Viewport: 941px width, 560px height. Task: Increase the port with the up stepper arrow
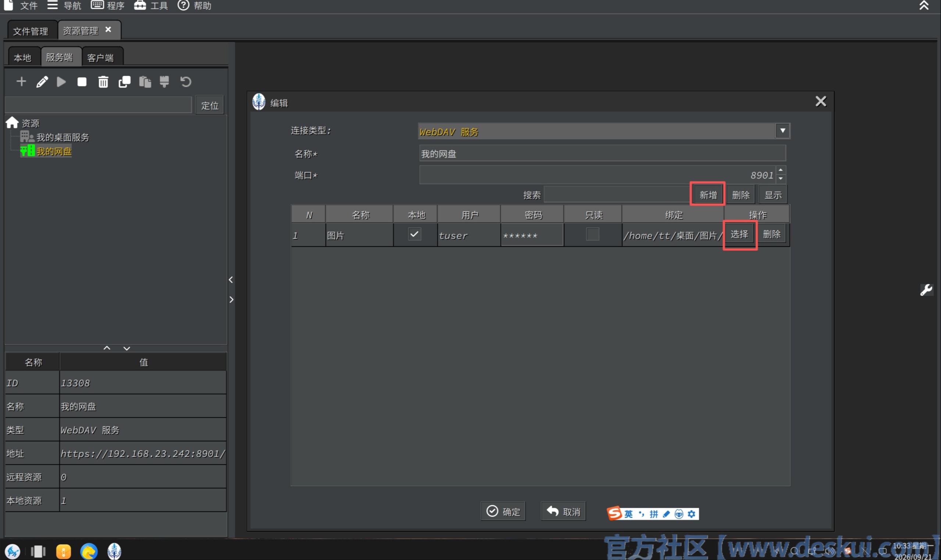tap(781, 170)
